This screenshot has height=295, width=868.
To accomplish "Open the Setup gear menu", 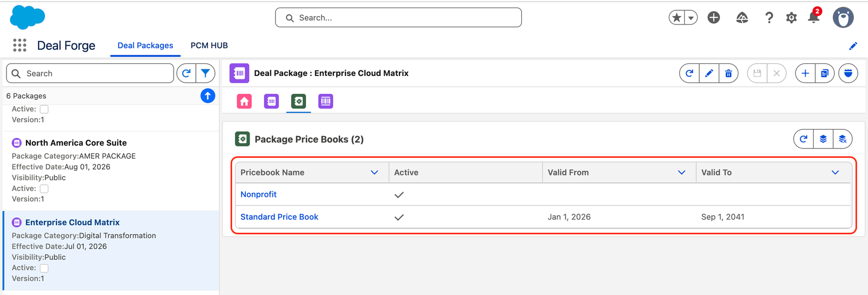I will click(x=792, y=18).
